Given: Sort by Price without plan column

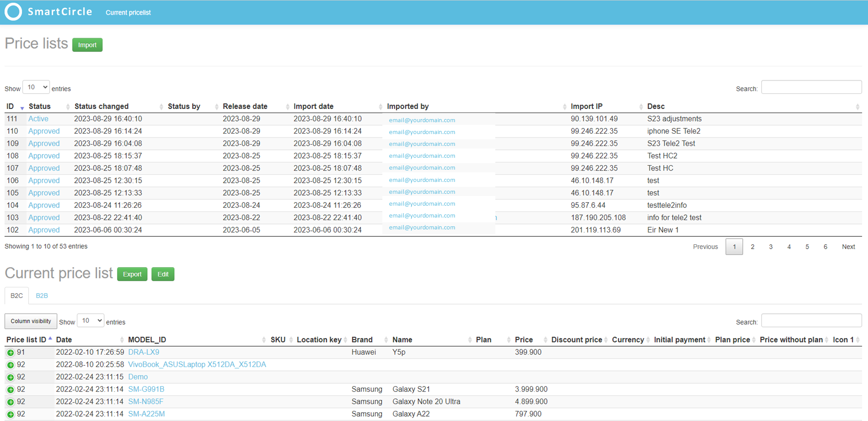Looking at the screenshot, I should coord(795,340).
